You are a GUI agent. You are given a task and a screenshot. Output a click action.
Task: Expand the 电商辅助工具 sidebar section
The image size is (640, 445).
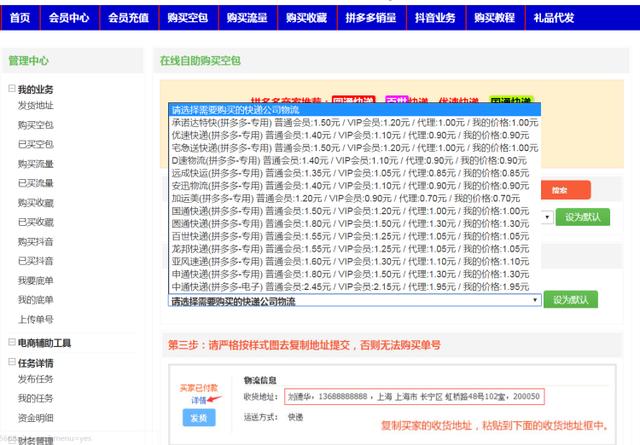click(12, 343)
